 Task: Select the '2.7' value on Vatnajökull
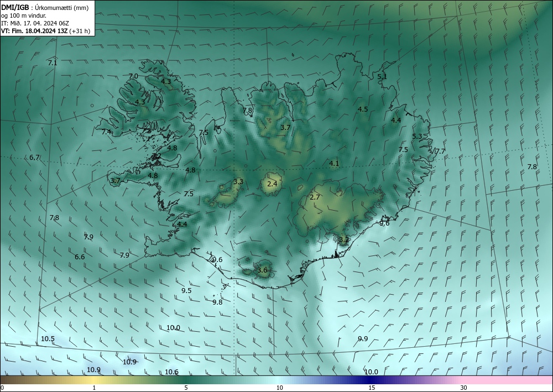(x=315, y=197)
